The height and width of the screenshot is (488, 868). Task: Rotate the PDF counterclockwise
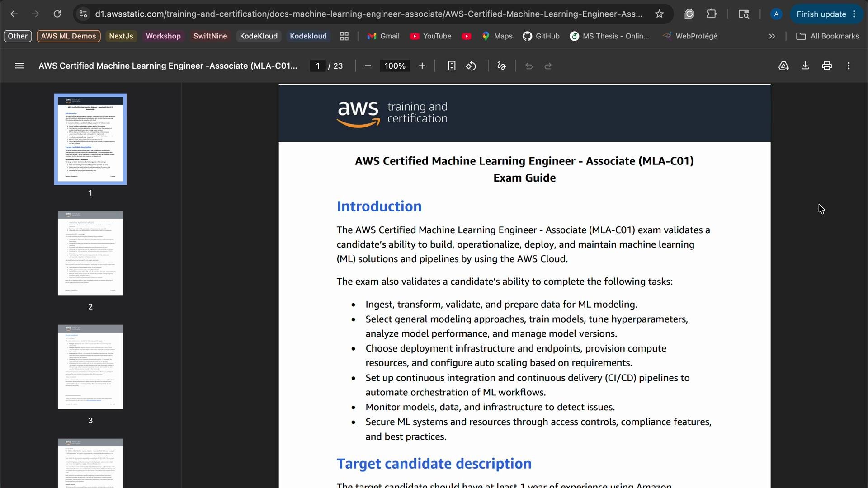(471, 66)
